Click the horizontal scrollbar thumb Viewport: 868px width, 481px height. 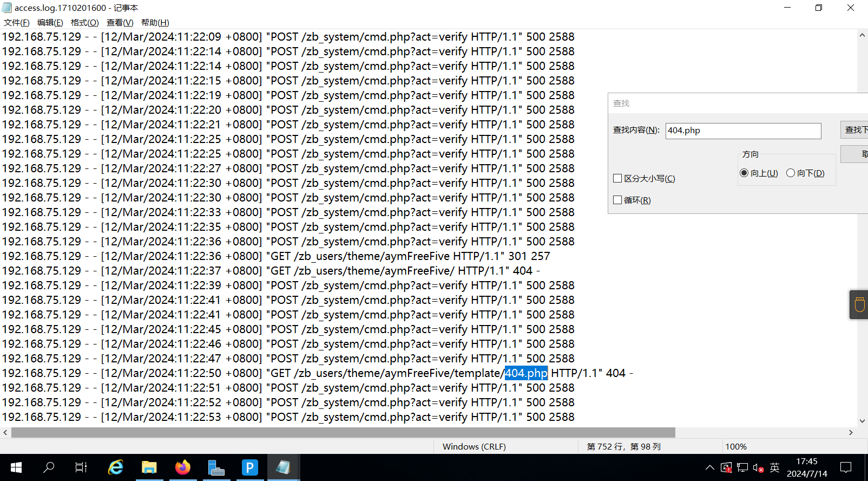pyautogui.click(x=343, y=432)
